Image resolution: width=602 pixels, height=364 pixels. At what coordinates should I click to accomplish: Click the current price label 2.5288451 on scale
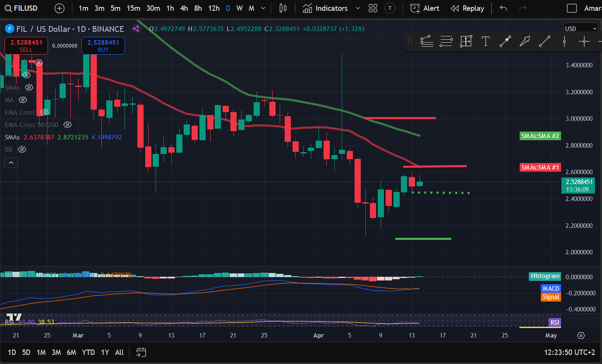[579, 182]
